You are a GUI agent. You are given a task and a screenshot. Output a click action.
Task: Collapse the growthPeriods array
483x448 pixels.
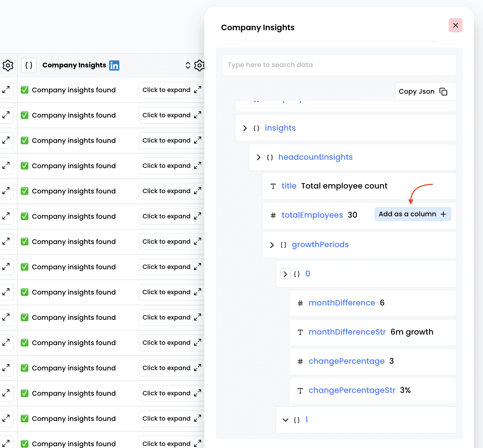272,245
